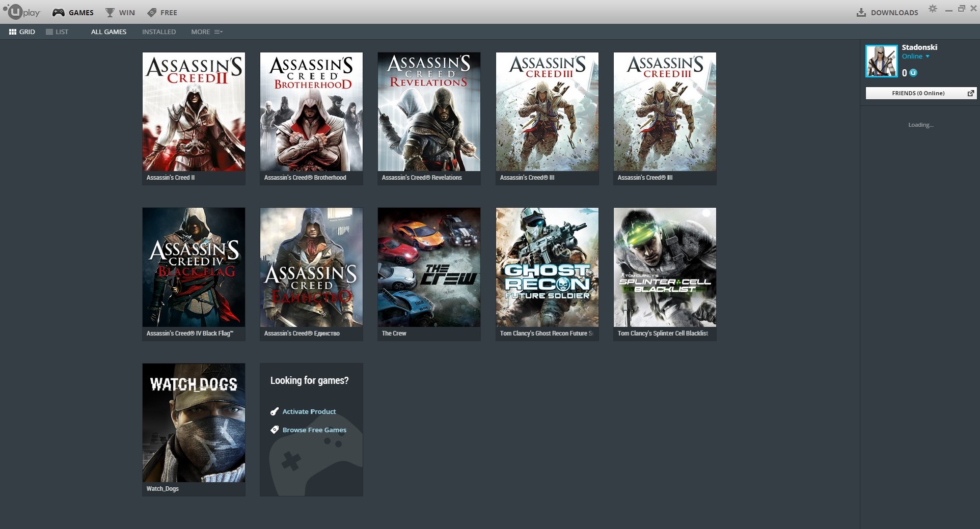Select the LIST view label
The height and width of the screenshot is (529, 980).
pyautogui.click(x=62, y=32)
